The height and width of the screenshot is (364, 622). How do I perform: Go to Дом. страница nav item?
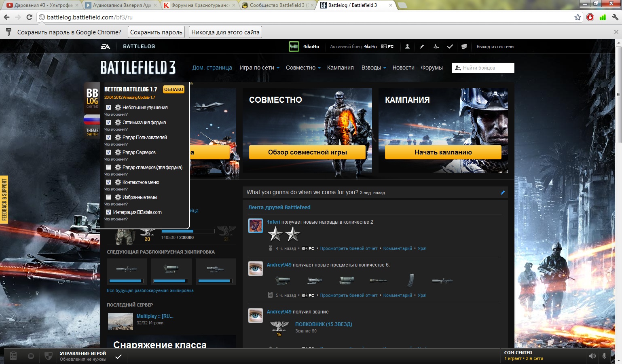tap(212, 68)
